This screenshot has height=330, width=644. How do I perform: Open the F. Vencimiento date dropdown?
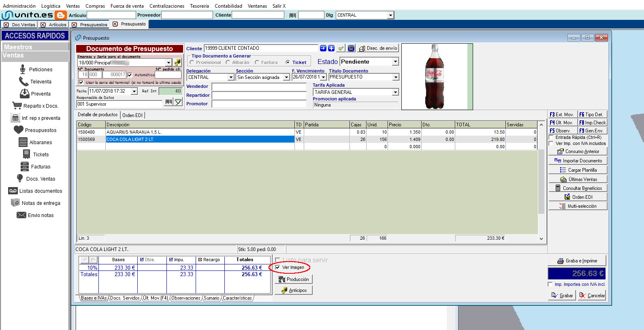tap(324, 77)
